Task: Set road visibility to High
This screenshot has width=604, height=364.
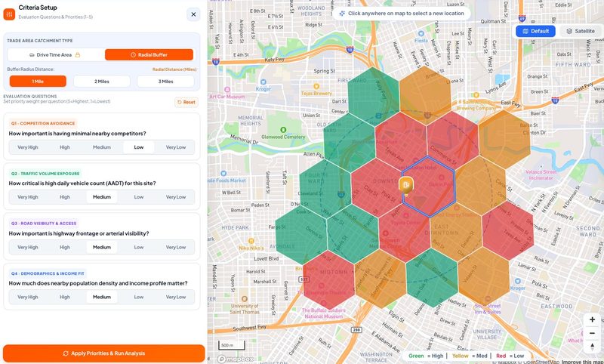Action: [x=65, y=247]
